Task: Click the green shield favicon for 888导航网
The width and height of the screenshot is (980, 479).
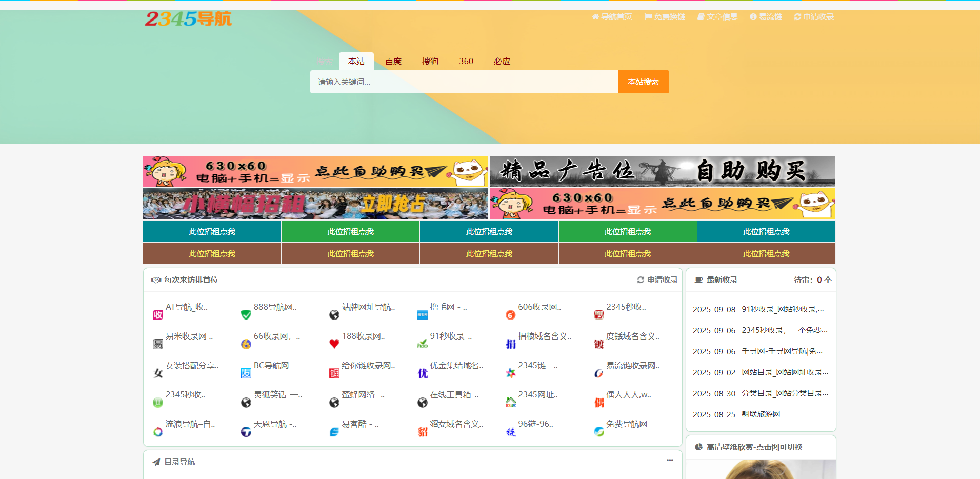Action: coord(246,315)
